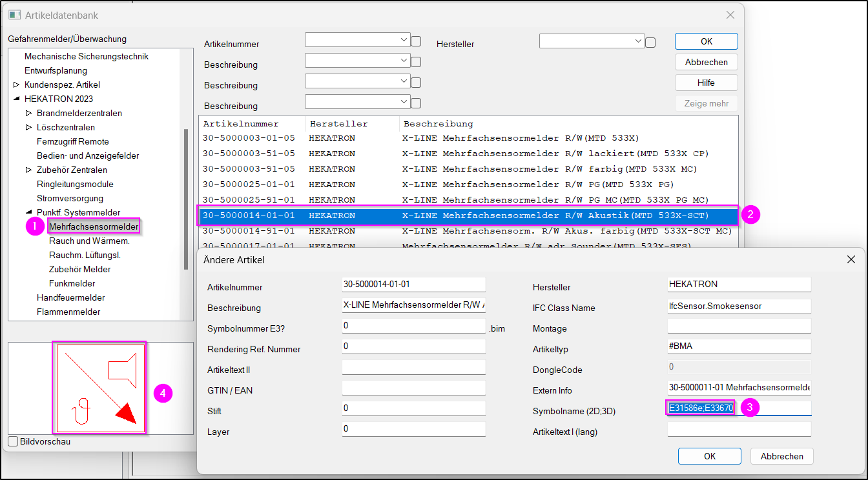Screen dimensions: 868x480
Task: Click the Montage input field
Action: [739, 326]
